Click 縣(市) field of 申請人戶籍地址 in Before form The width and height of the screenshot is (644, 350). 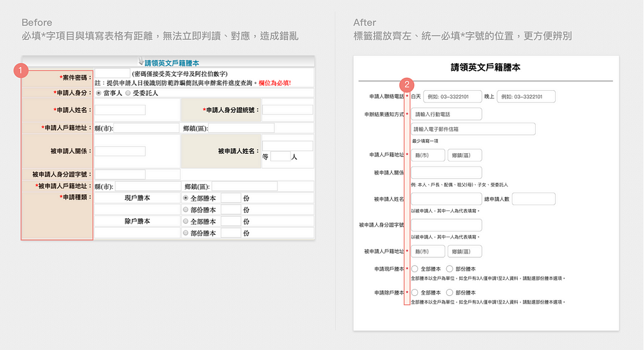[x=146, y=128]
